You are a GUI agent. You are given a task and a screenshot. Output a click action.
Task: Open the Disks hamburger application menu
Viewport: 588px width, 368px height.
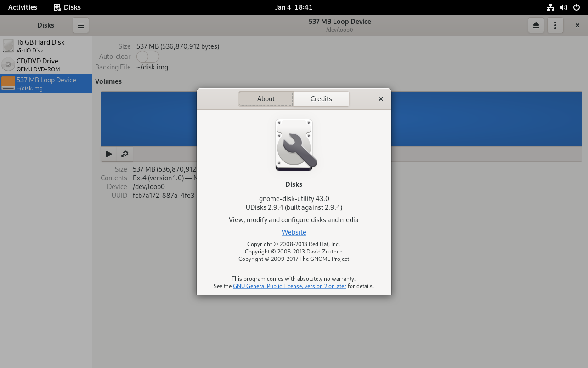81,25
